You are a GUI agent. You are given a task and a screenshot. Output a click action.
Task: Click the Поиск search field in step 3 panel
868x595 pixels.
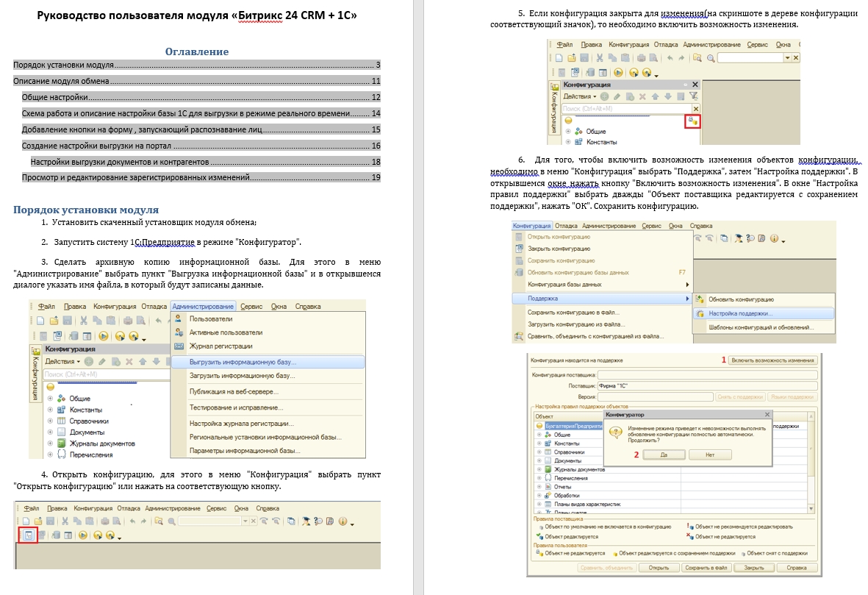click(107, 374)
